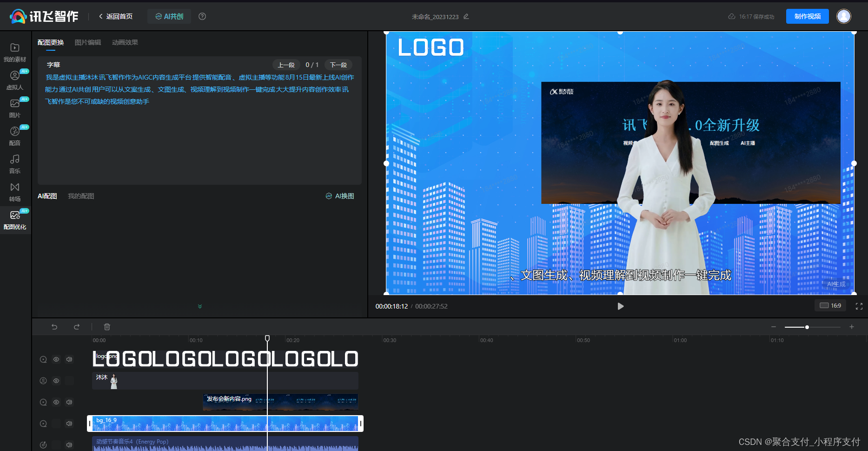868x451 pixels.
Task: Click the blue 制作视频 button
Action: point(808,16)
